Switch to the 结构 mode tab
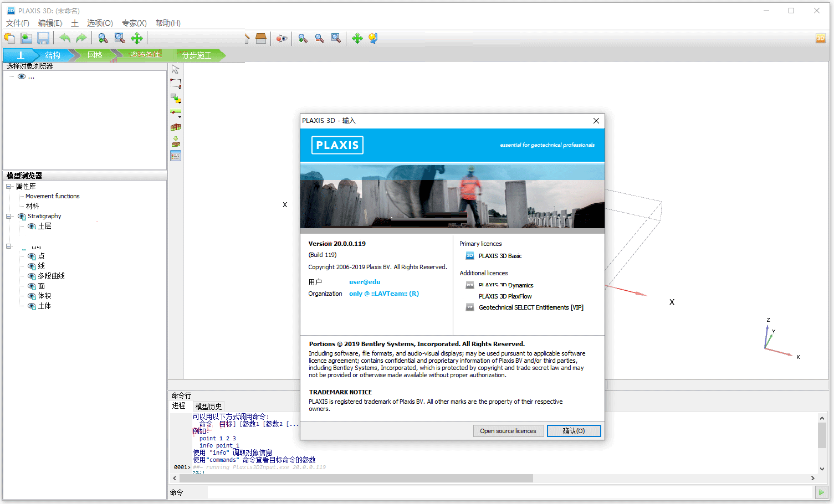Viewport: 834px width, 504px height. 53,54
